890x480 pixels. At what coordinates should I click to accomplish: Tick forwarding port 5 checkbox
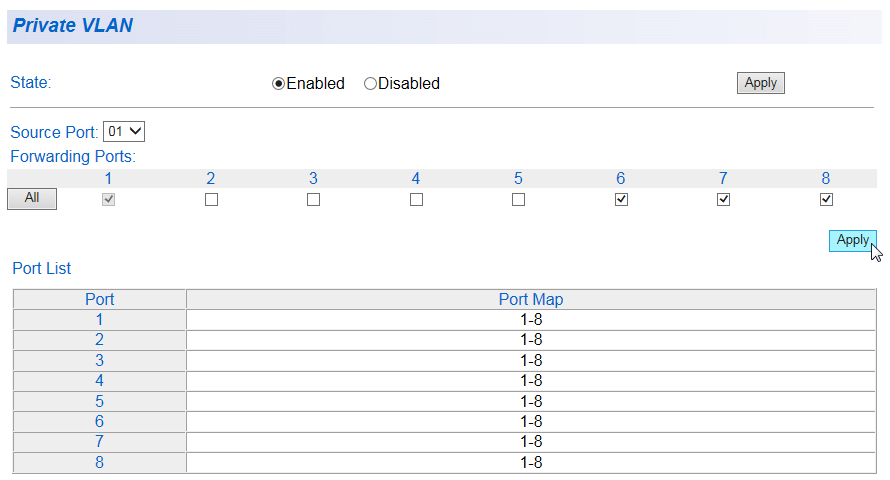tap(518, 199)
